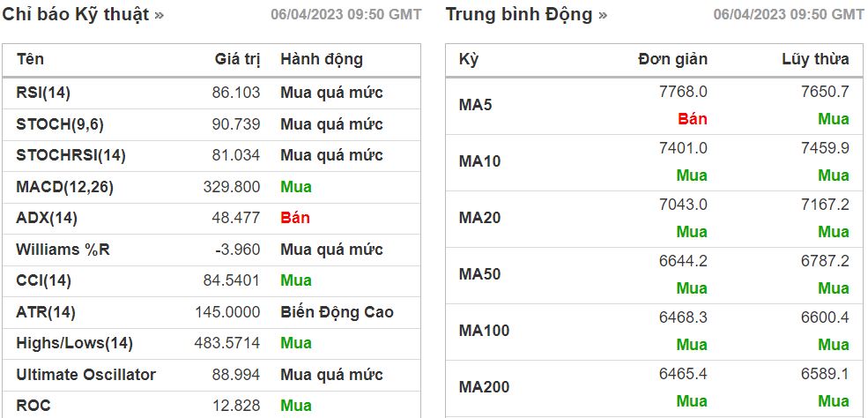Select the Hành động column header

tap(322, 59)
